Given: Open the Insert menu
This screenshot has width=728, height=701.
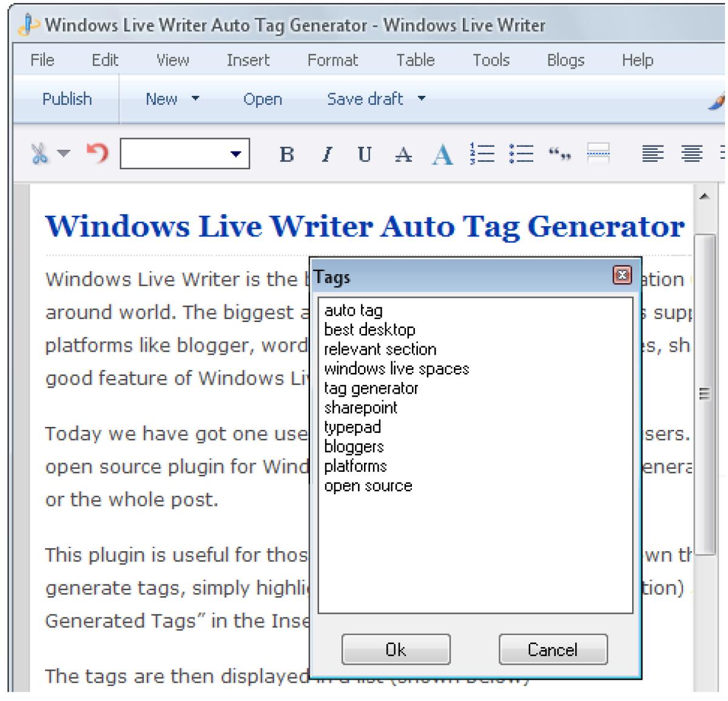Looking at the screenshot, I should point(248,60).
